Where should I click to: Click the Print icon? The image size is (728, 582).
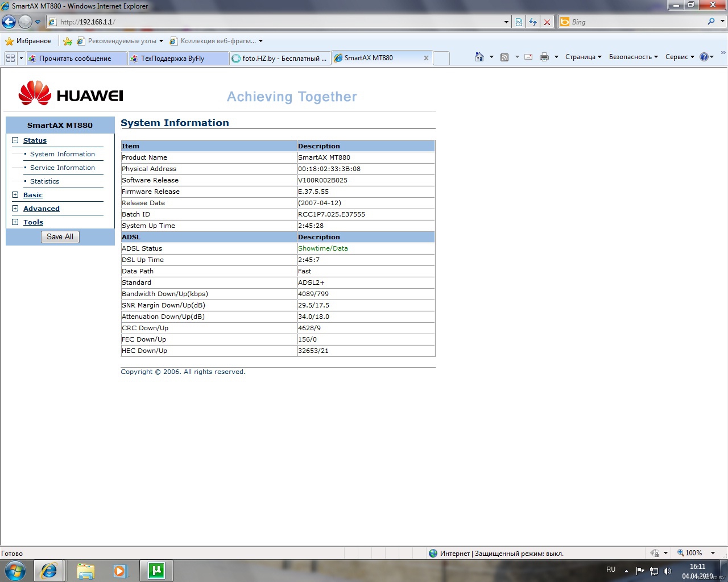click(x=544, y=57)
